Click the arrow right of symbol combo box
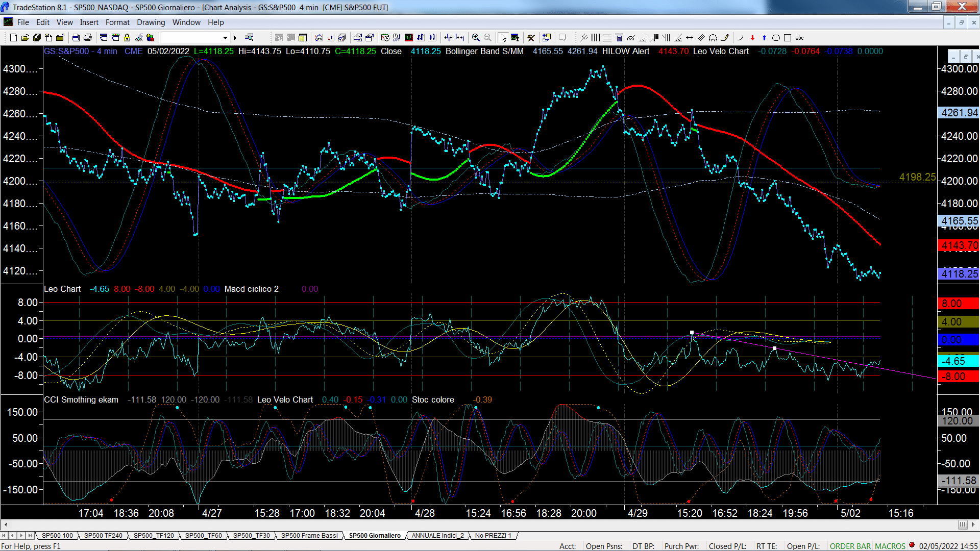 [235, 38]
